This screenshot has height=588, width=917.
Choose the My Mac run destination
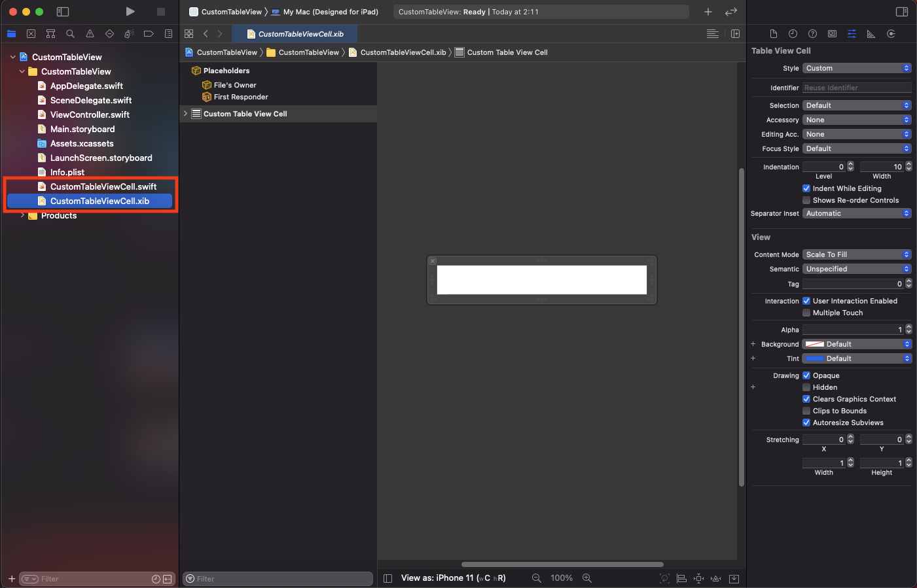click(x=325, y=12)
